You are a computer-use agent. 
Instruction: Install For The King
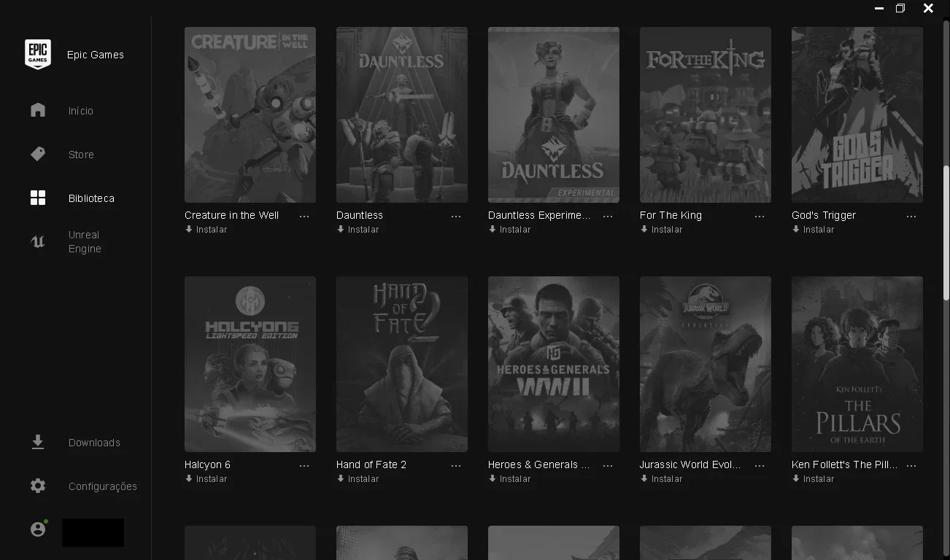point(661,230)
